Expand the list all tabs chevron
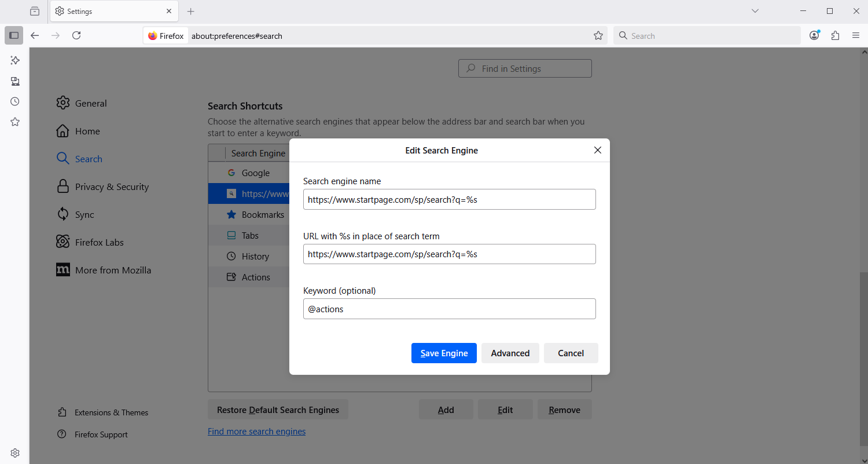The height and width of the screenshot is (464, 868). click(755, 11)
